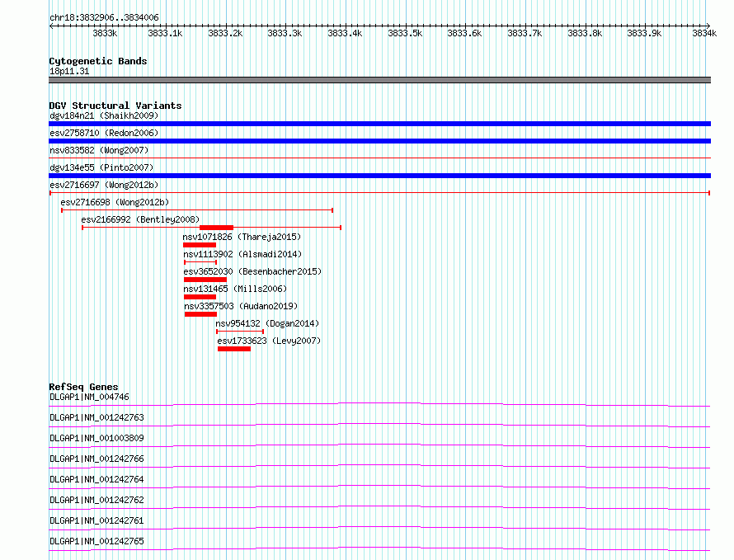
Task: Click the DLGAP1|NM_004746 transcript label
Action: [x=89, y=397]
